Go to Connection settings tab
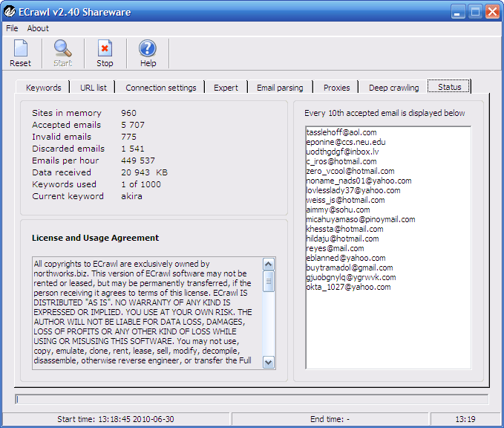Screen dimensions: 504x428 [161, 88]
